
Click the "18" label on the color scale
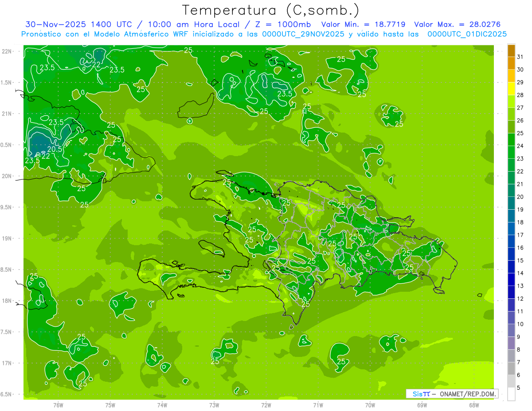[520, 223]
